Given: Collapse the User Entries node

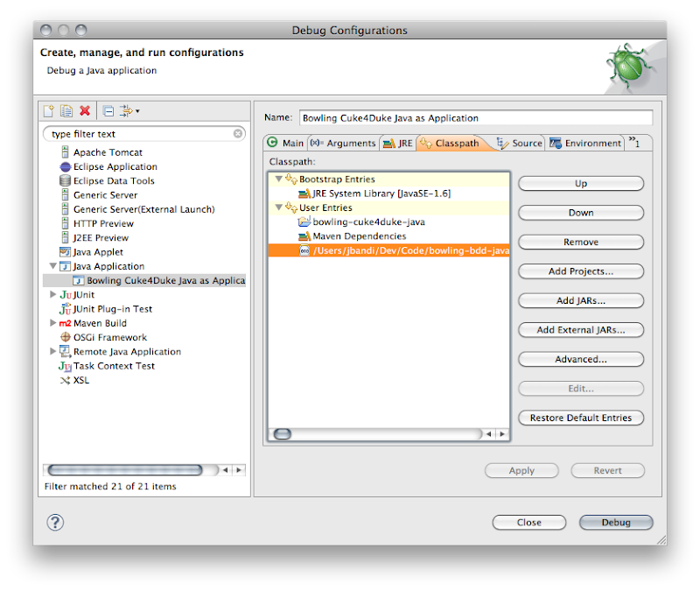Looking at the screenshot, I should tap(278, 208).
